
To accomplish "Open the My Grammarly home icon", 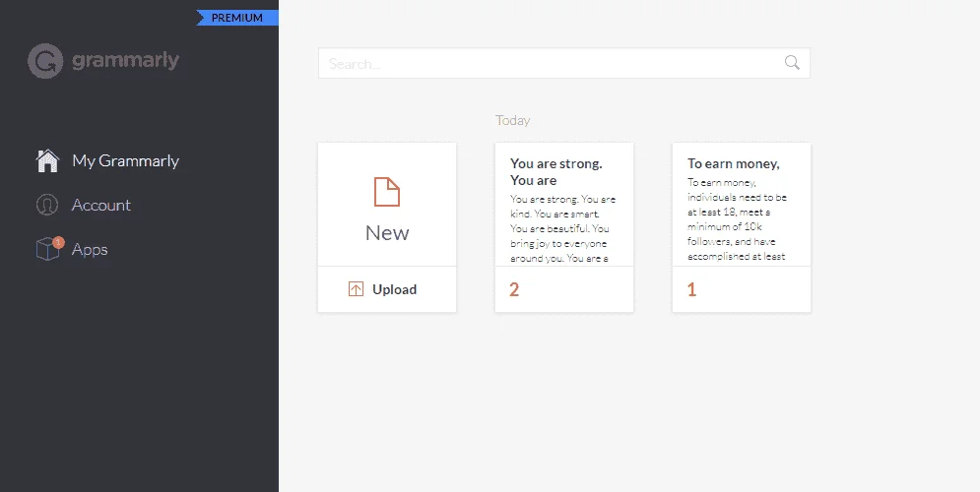I will click(47, 160).
